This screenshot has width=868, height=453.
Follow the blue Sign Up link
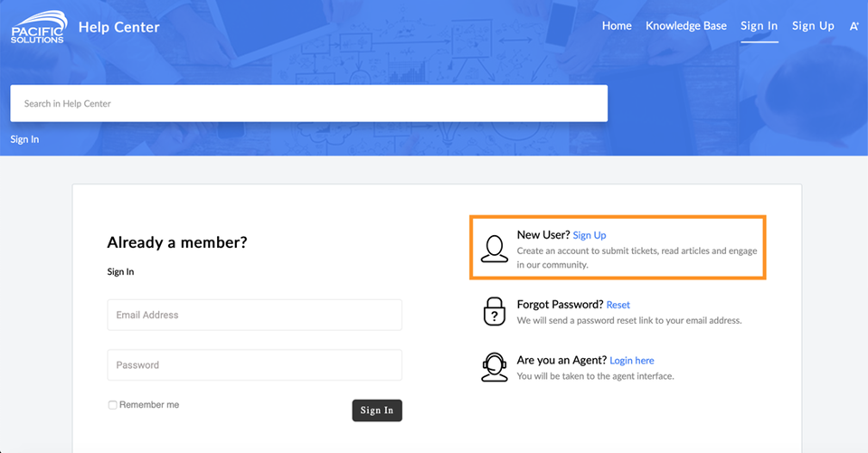click(589, 235)
